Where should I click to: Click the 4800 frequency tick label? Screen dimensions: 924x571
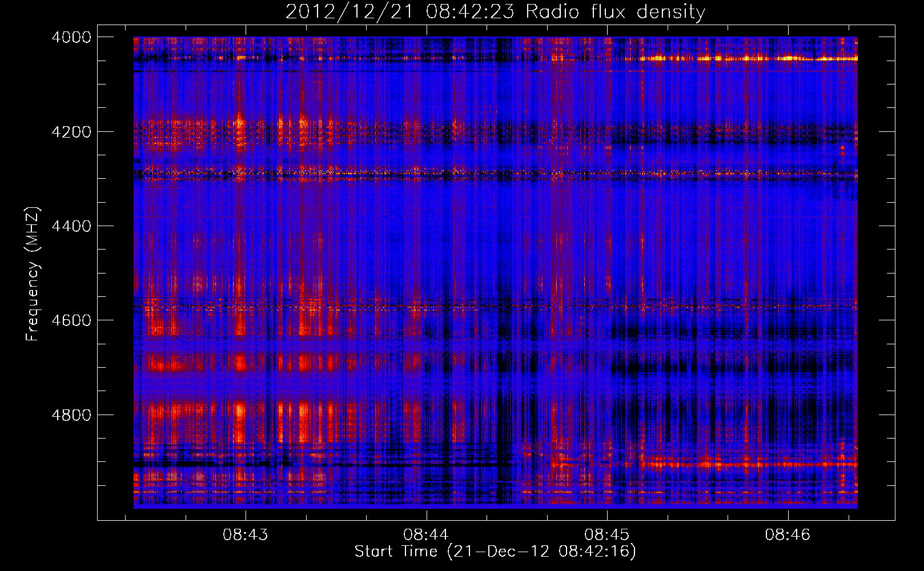pyautogui.click(x=71, y=415)
